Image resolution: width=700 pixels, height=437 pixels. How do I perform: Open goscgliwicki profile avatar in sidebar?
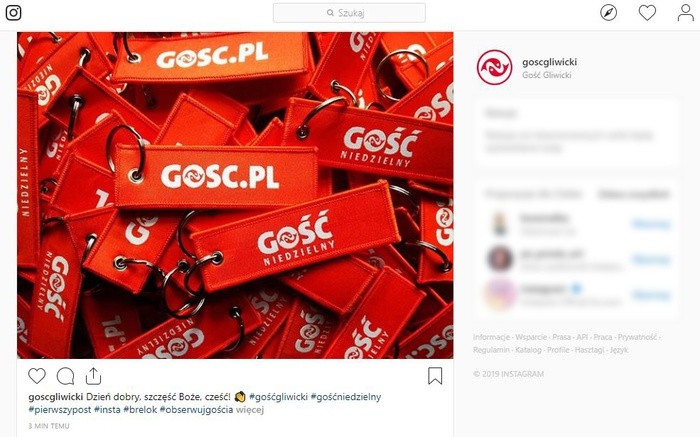pyautogui.click(x=494, y=67)
